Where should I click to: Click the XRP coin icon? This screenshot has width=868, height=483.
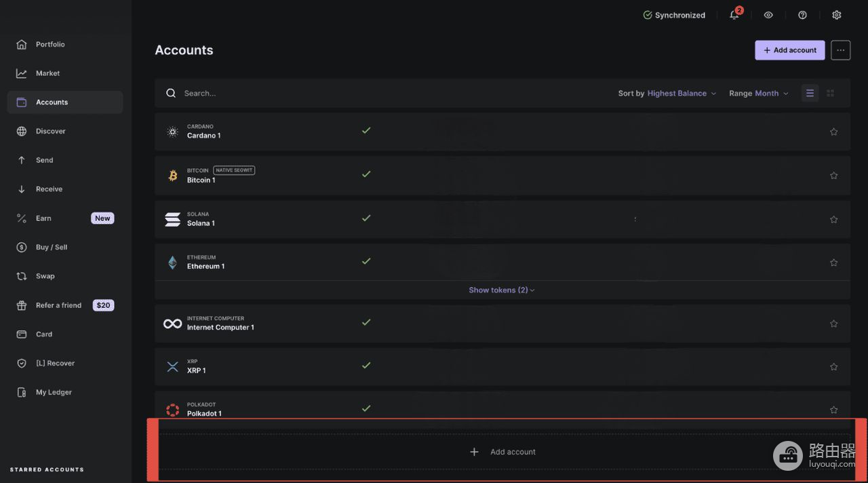[172, 367]
